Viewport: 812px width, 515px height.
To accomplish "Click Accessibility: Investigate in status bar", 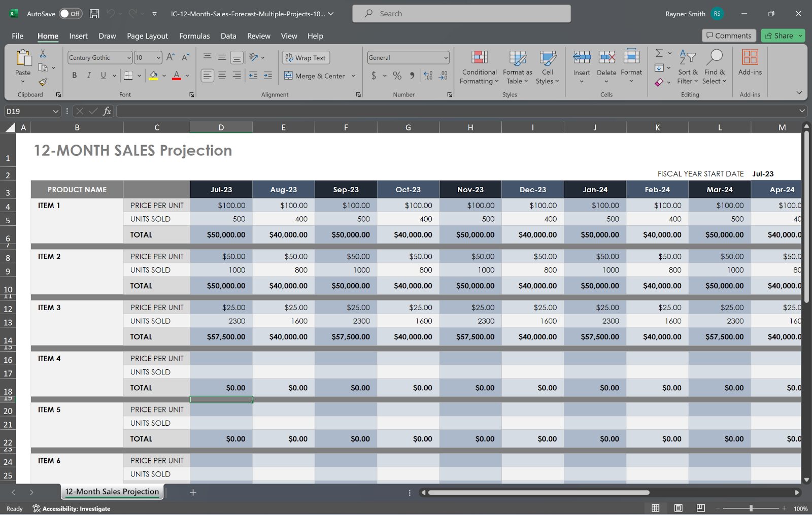I will click(72, 508).
